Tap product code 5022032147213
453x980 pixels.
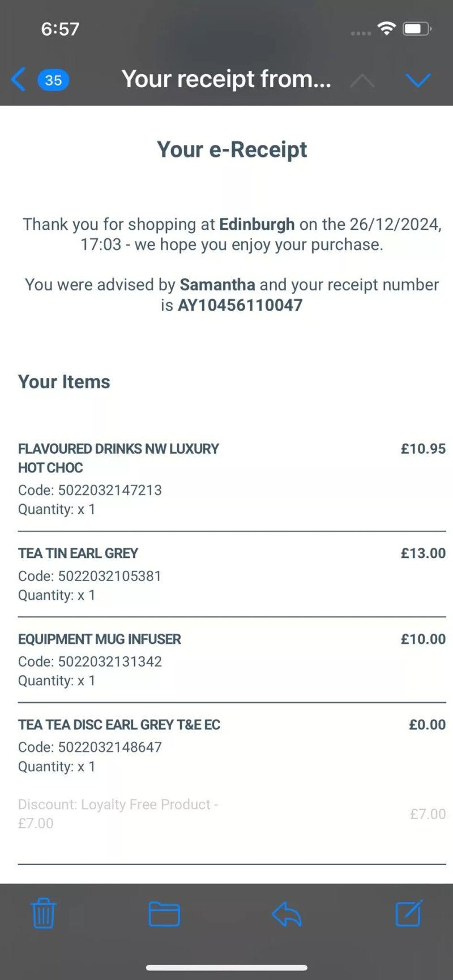[x=110, y=490]
